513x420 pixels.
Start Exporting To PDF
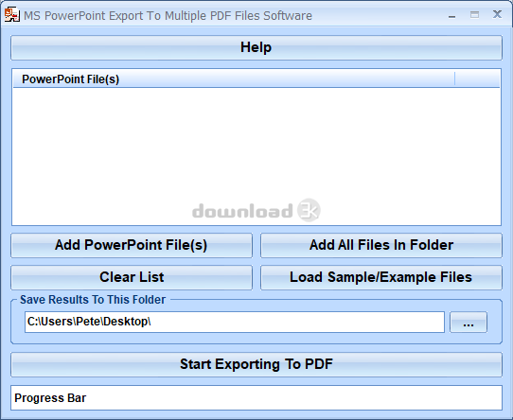coord(256,364)
